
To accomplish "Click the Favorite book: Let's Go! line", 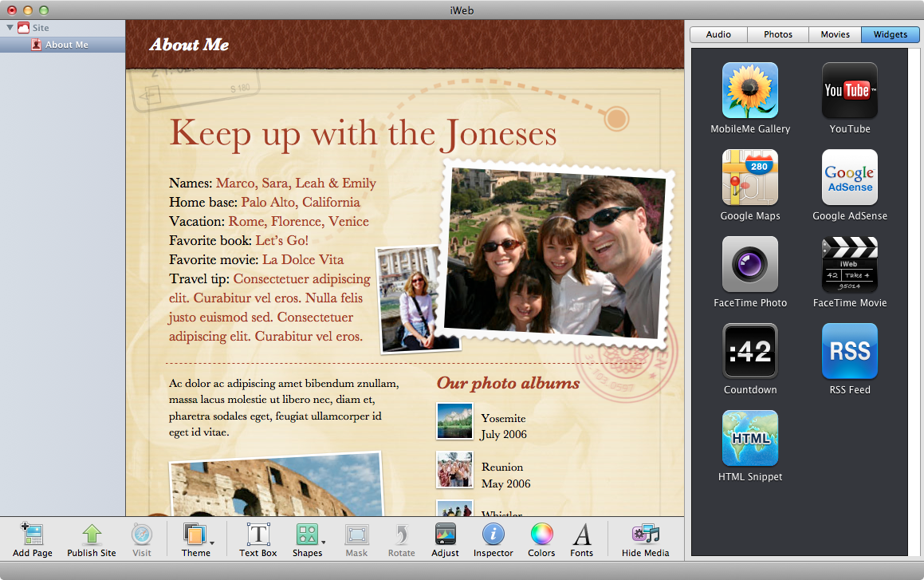I will click(x=238, y=240).
